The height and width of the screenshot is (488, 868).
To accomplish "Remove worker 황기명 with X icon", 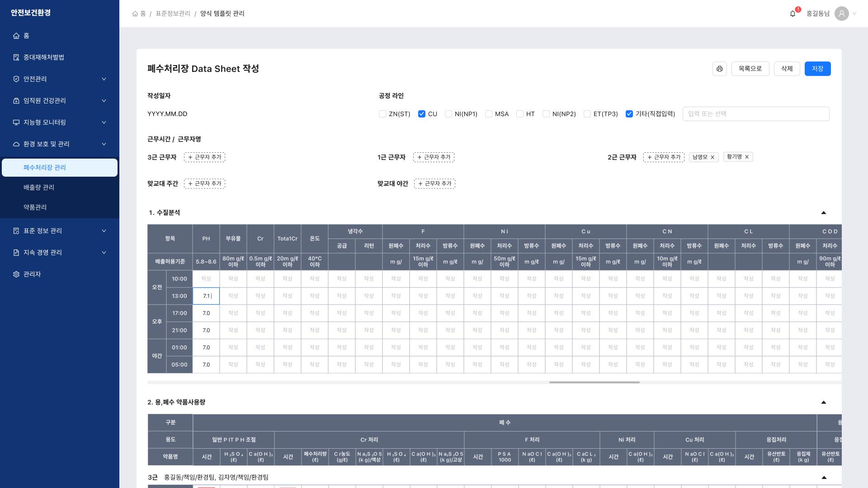I will (x=747, y=157).
